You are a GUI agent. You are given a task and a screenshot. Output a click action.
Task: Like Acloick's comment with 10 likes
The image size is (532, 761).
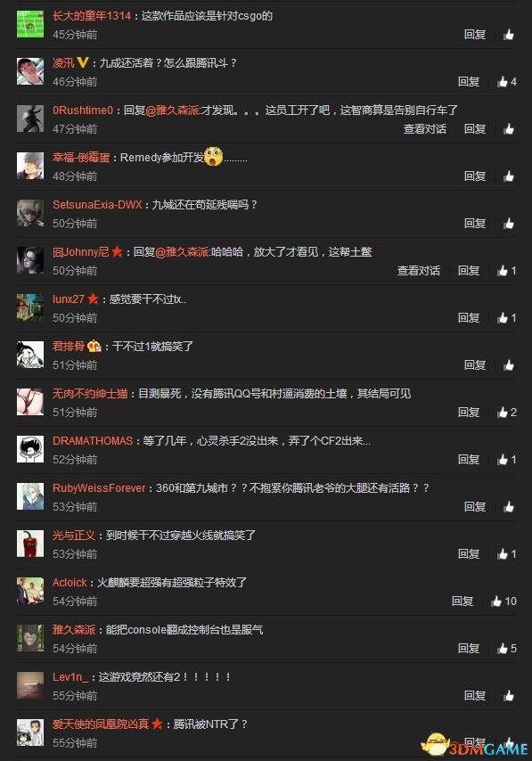[x=503, y=601]
